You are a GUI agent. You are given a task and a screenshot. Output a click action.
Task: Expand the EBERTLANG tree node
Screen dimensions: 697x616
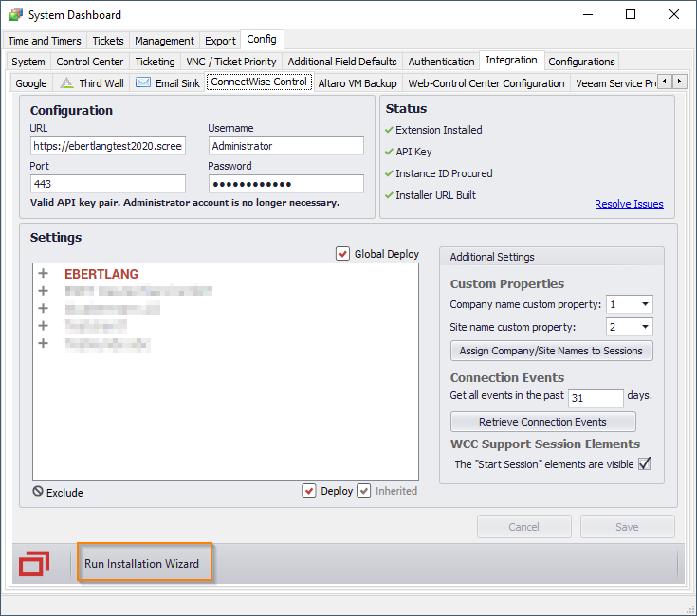coord(43,274)
